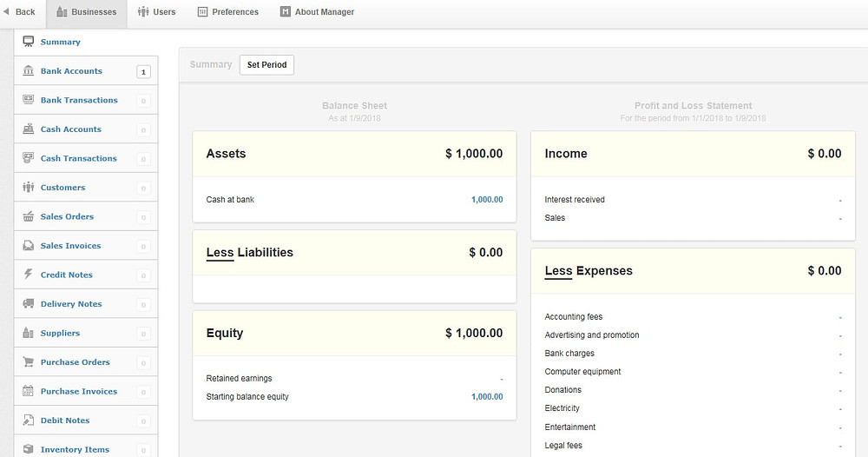Click the Inventory Items box icon
The width and height of the screenshot is (868, 457).
pyautogui.click(x=29, y=449)
